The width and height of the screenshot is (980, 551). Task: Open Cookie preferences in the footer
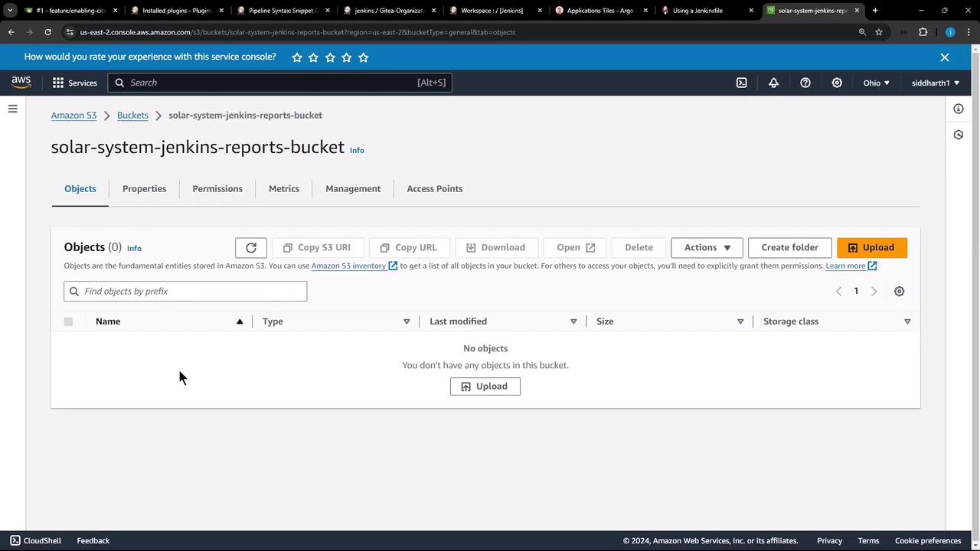[928, 541]
